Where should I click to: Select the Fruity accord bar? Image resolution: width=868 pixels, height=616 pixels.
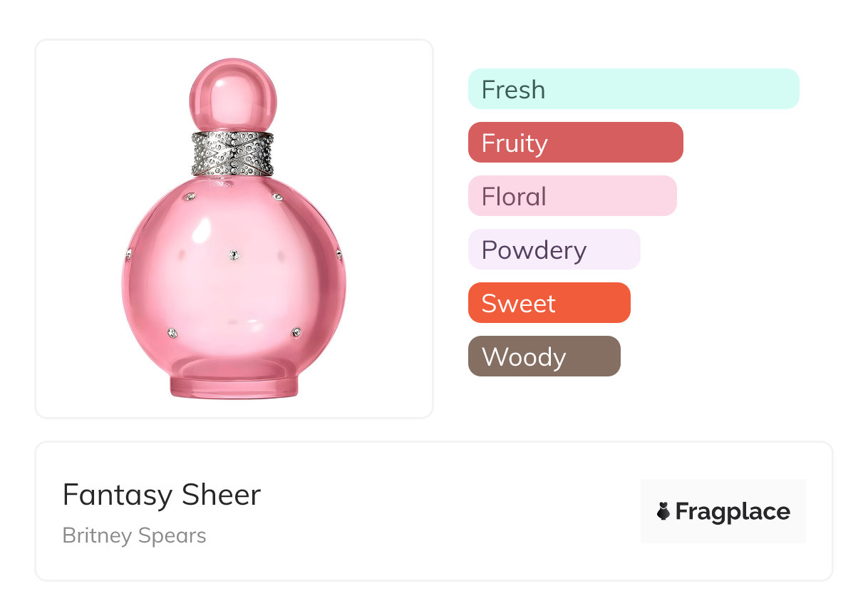575,143
